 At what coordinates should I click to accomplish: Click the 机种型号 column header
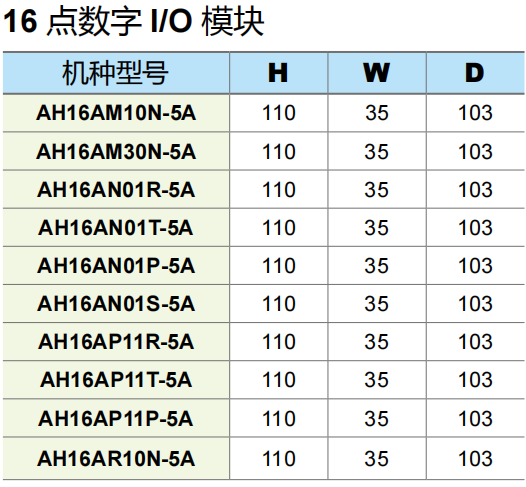(x=116, y=73)
